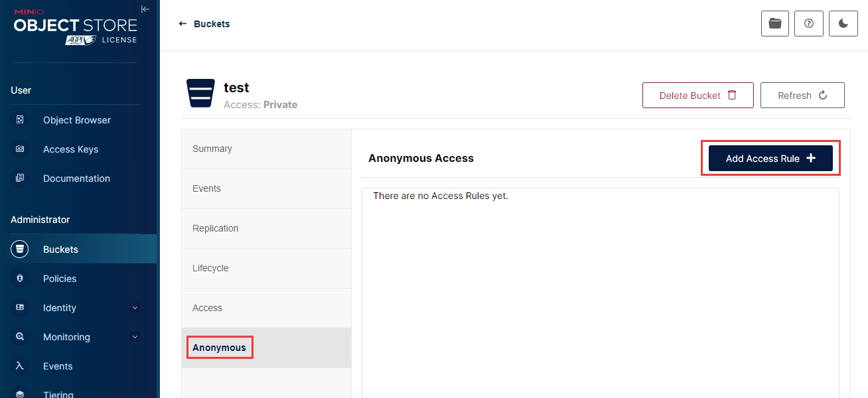Click the Access Keys sidebar icon
868x398 pixels.
(20, 149)
